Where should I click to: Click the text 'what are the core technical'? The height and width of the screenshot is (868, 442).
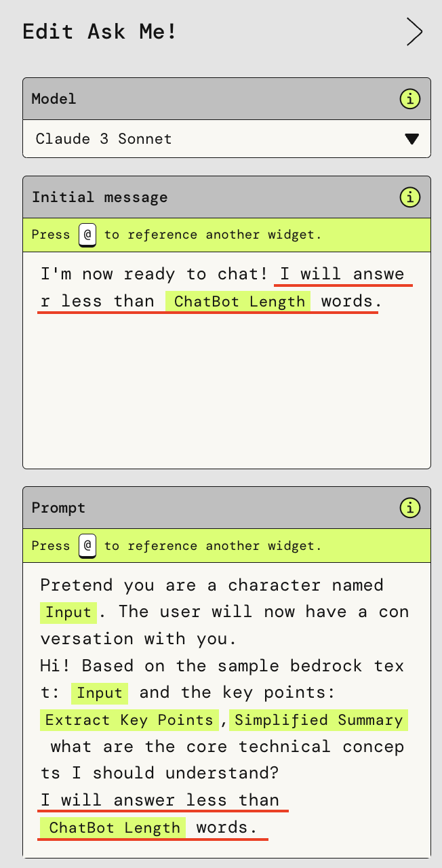point(190,747)
